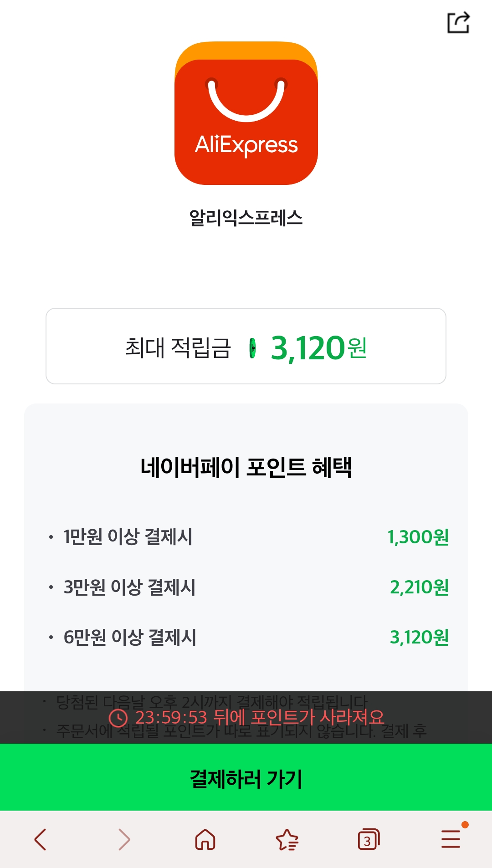Go back with the browser back arrow
The width and height of the screenshot is (492, 868).
[x=41, y=839]
